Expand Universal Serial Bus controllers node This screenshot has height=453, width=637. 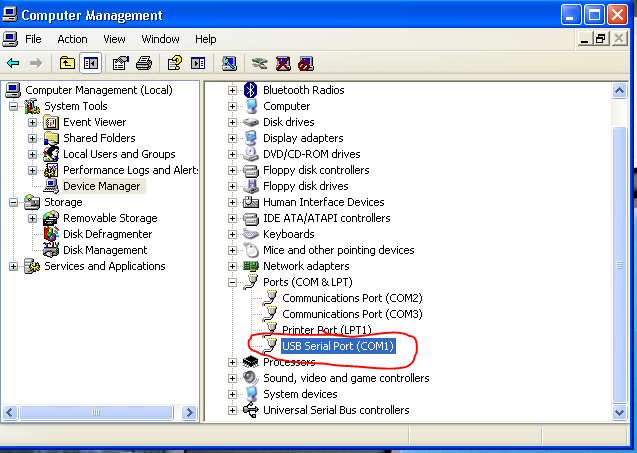point(232,410)
